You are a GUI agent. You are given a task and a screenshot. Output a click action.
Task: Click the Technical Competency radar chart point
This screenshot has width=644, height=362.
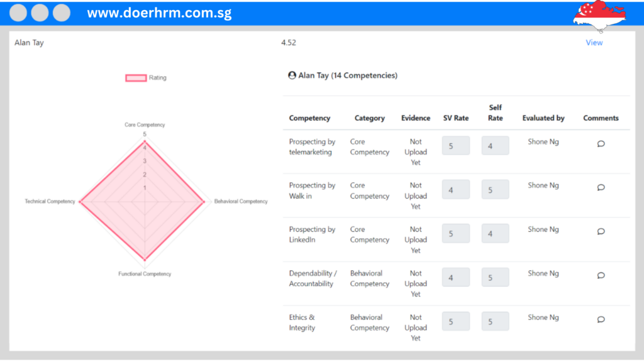point(80,202)
